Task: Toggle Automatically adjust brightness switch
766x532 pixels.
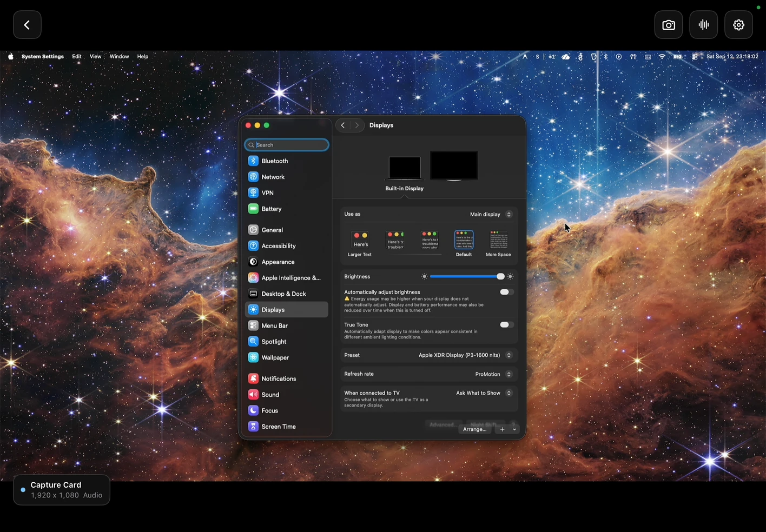Action: click(506, 292)
